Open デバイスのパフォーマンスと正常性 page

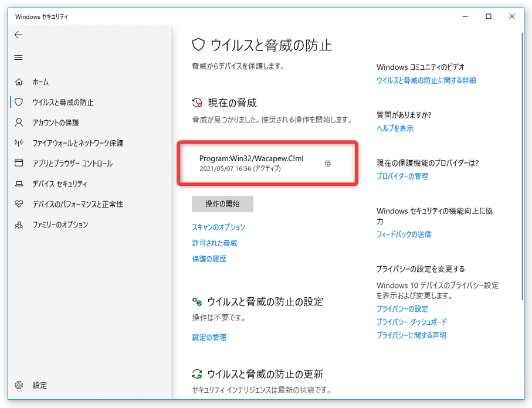point(77,204)
